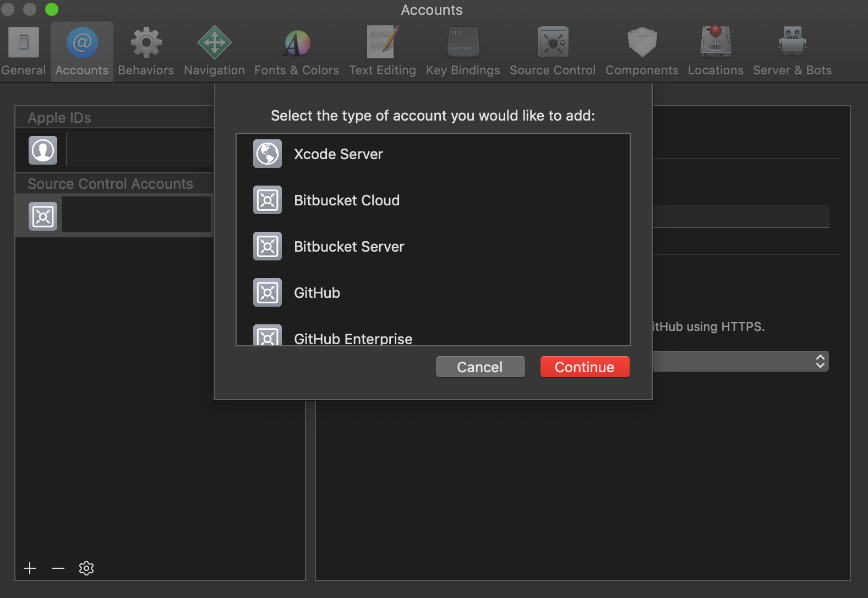This screenshot has height=598, width=868.
Task: Open the clone protocol popup menu
Action: 741,361
